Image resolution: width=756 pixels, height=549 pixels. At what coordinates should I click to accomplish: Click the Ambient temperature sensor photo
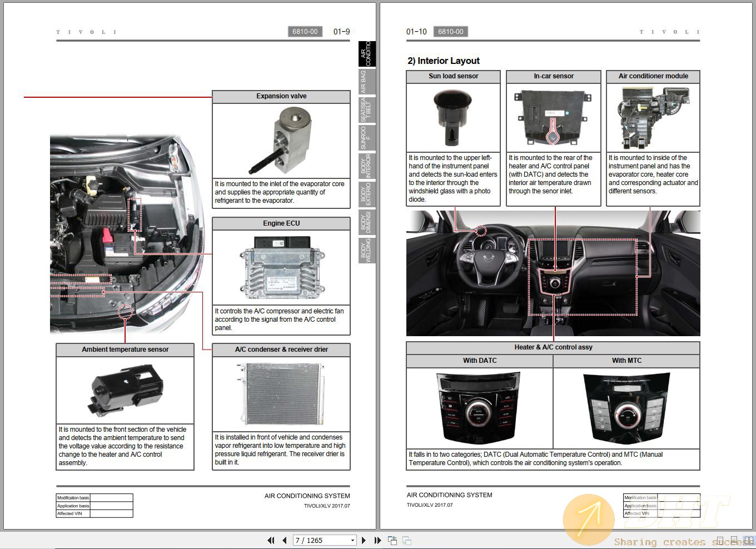pyautogui.click(x=126, y=389)
